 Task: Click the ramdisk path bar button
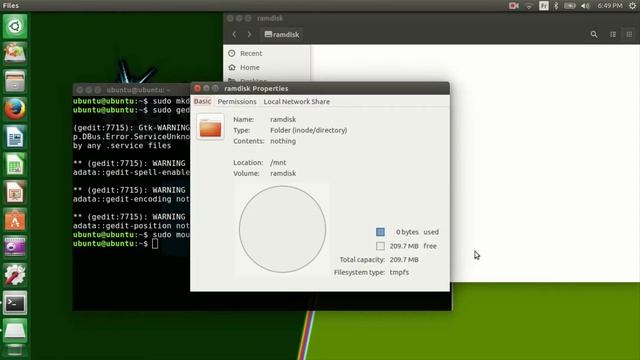282,35
